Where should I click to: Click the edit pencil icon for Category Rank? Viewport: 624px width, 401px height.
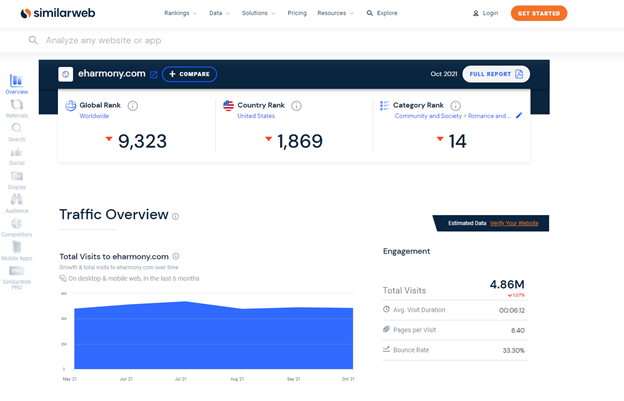(x=519, y=116)
